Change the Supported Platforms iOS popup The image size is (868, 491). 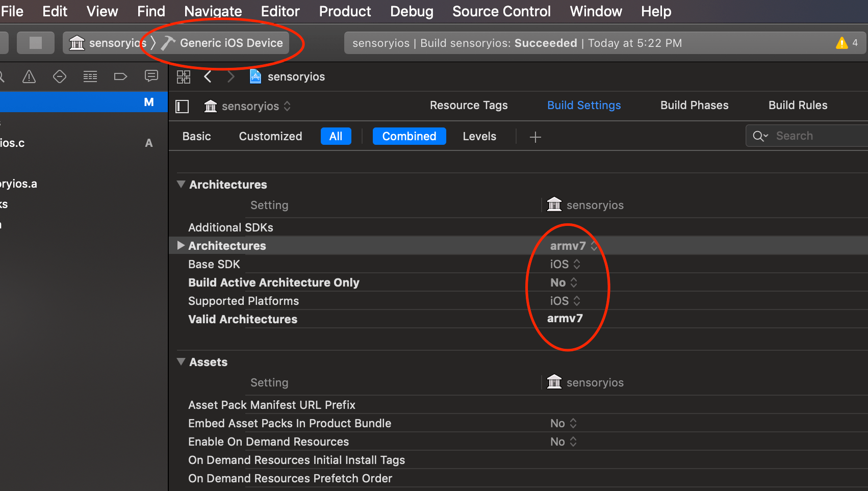tap(565, 301)
